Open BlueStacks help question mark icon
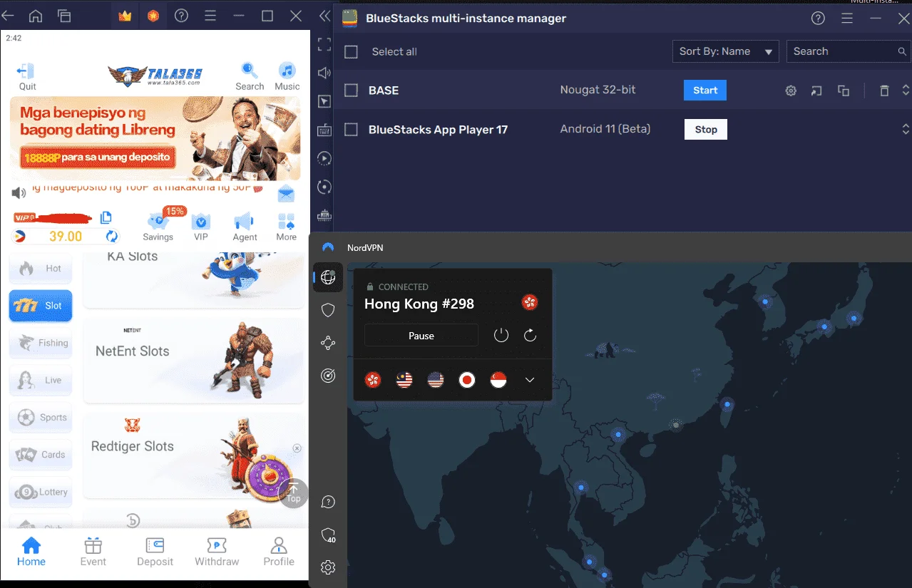 pyautogui.click(x=181, y=16)
